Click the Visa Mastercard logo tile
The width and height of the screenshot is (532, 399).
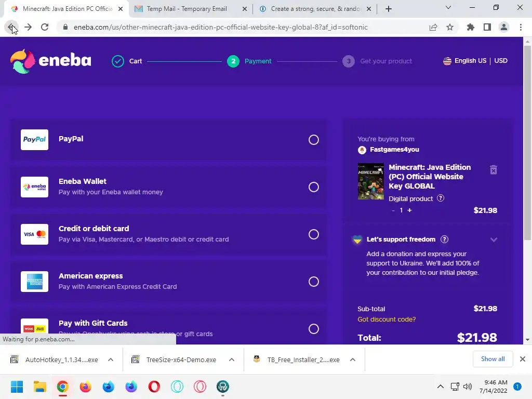click(x=35, y=234)
